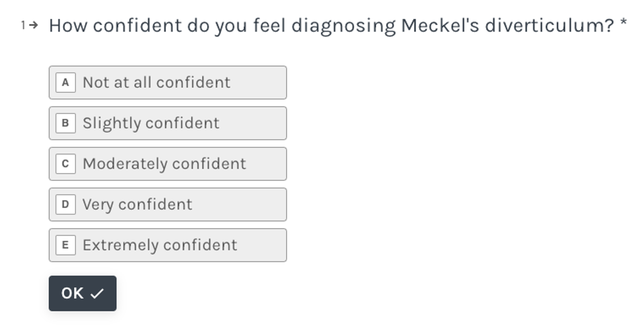Click the letter B key badge
Screen dimensions: 644x326
65,123
